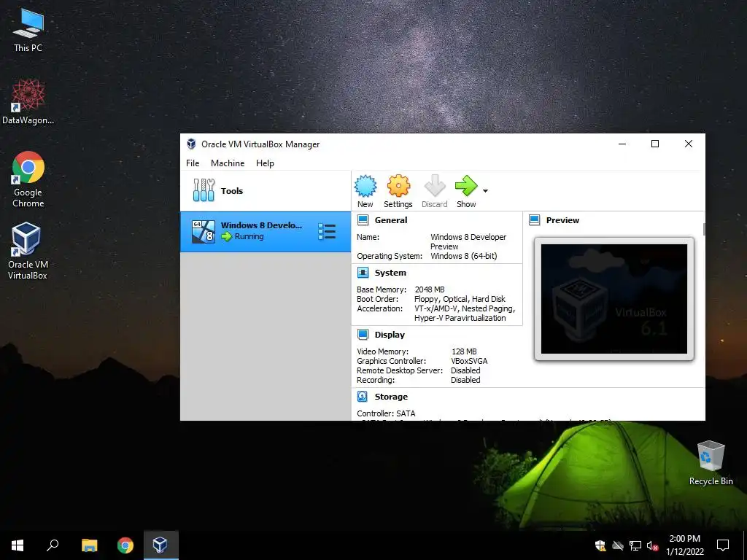Click the General section monitor icon
Image resolution: width=747 pixels, height=560 pixels.
coord(363,220)
